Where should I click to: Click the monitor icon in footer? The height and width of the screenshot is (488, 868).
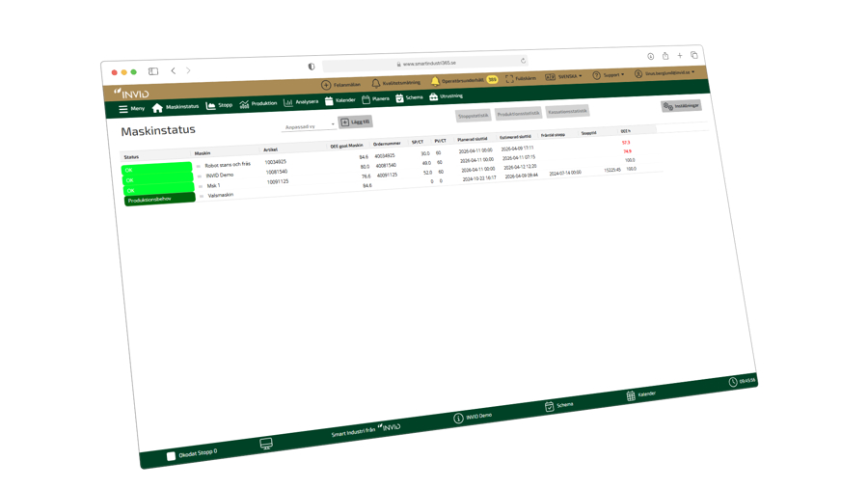pos(265,444)
